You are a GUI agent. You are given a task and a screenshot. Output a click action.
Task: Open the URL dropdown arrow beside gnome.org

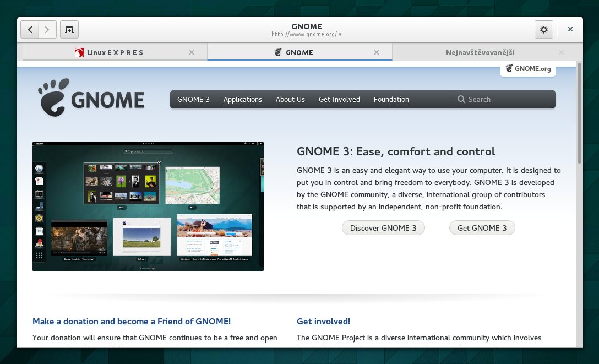tap(340, 34)
